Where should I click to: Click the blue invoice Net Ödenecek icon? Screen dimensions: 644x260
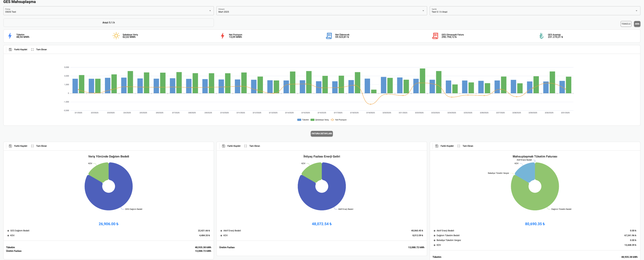point(329,36)
